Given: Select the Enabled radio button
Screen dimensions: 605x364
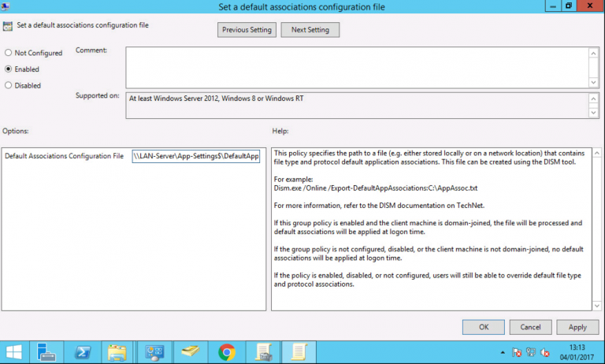Looking at the screenshot, I should click(8, 69).
